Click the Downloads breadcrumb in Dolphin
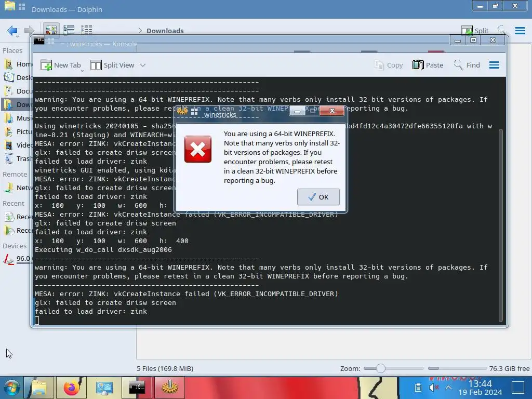The image size is (532, 399). 165,31
